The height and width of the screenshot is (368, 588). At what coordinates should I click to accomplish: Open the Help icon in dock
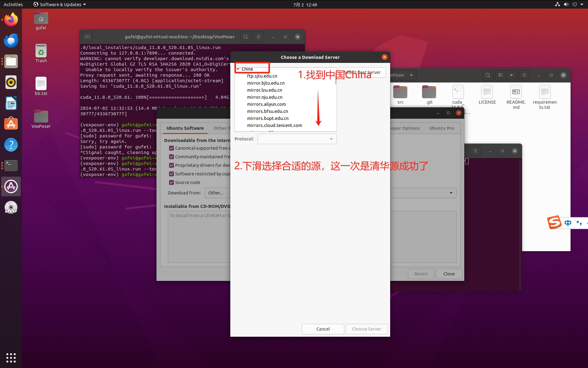tap(11, 145)
